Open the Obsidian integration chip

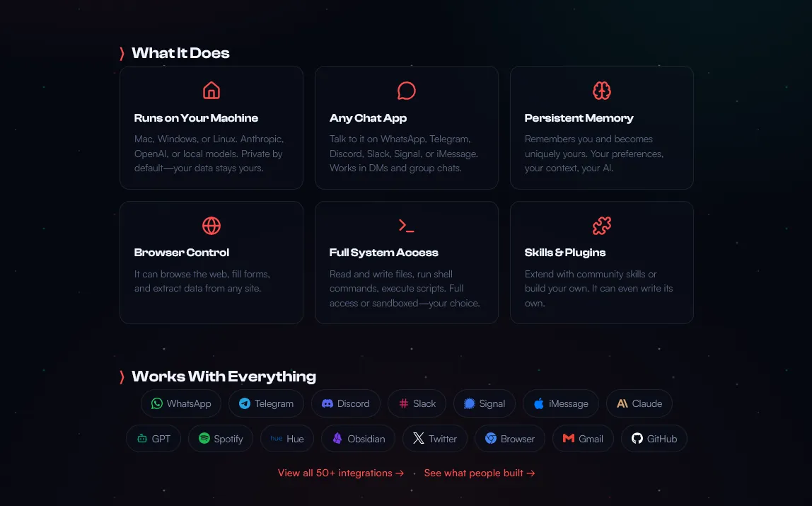tap(359, 439)
